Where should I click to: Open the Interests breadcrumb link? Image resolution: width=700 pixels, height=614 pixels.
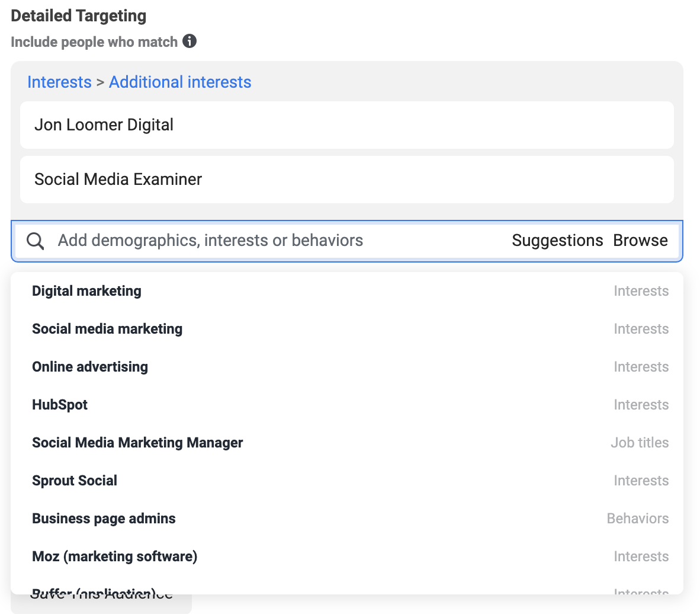pos(59,82)
